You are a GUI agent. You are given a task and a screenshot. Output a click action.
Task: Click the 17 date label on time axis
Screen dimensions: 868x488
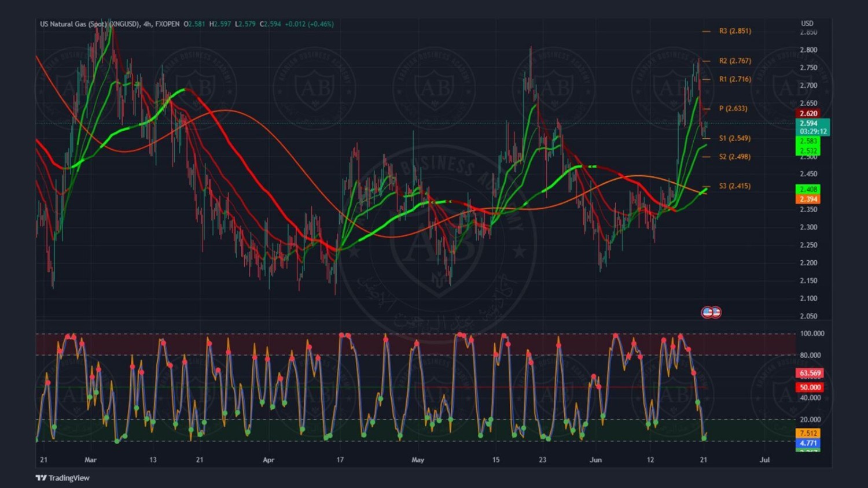coord(340,460)
